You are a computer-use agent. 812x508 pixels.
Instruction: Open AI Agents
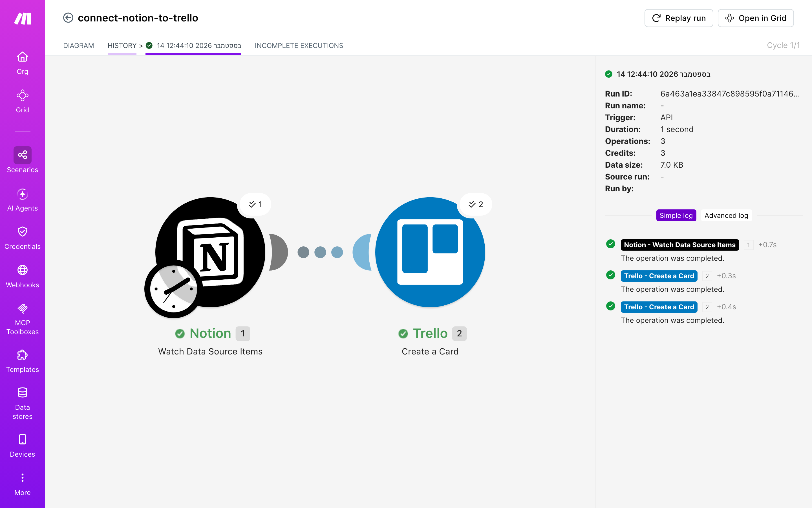[x=23, y=200]
